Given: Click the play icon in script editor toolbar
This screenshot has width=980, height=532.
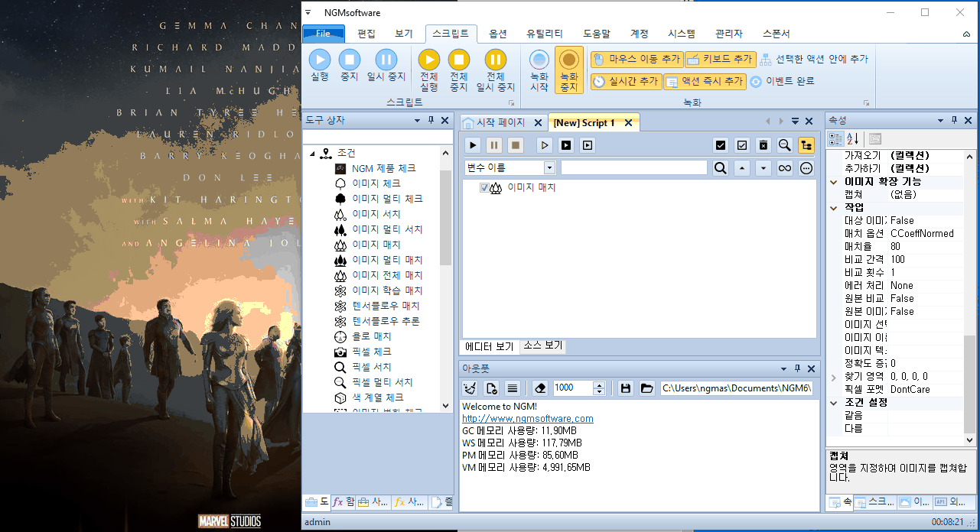Looking at the screenshot, I should [474, 145].
